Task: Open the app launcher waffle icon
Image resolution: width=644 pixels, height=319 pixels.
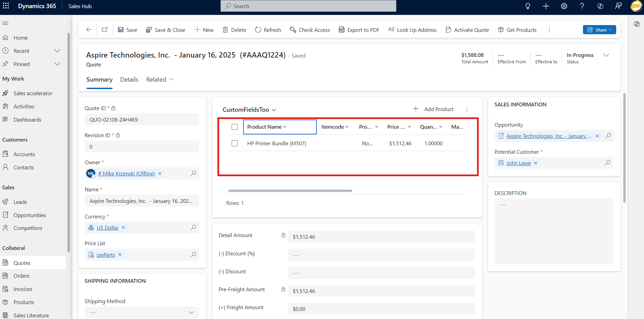Action: click(x=6, y=6)
